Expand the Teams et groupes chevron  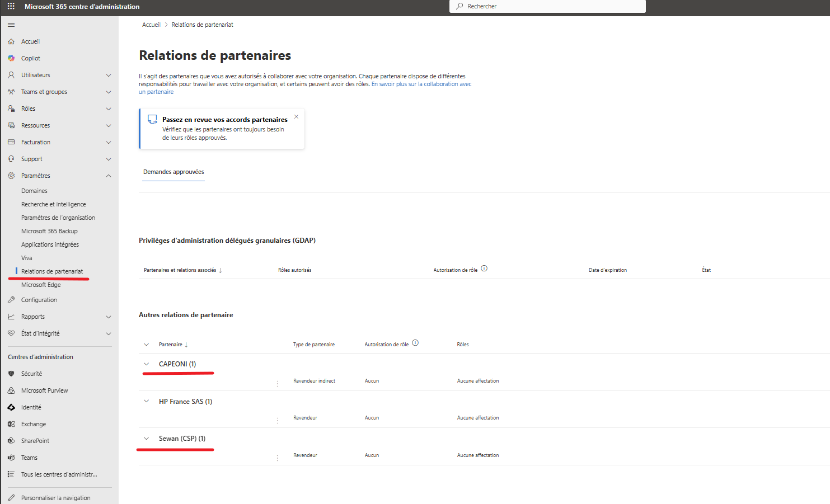click(109, 92)
